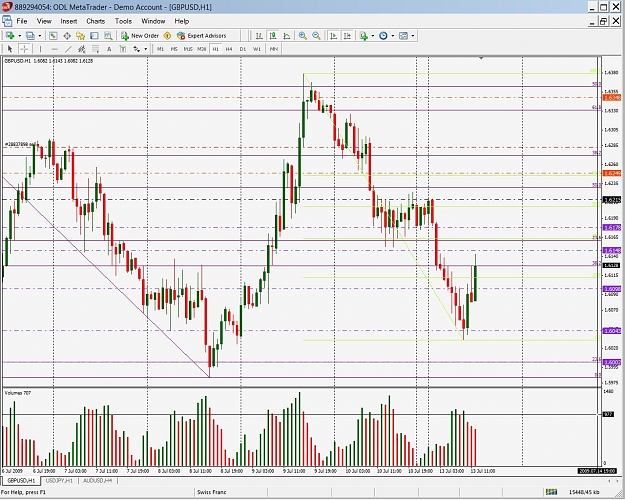Open the Strategy Tester icon
Viewport: 625px width, 500px height.
coord(108,36)
